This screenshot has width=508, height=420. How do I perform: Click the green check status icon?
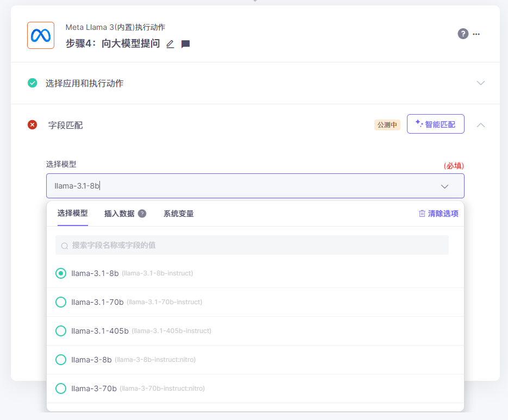point(33,83)
